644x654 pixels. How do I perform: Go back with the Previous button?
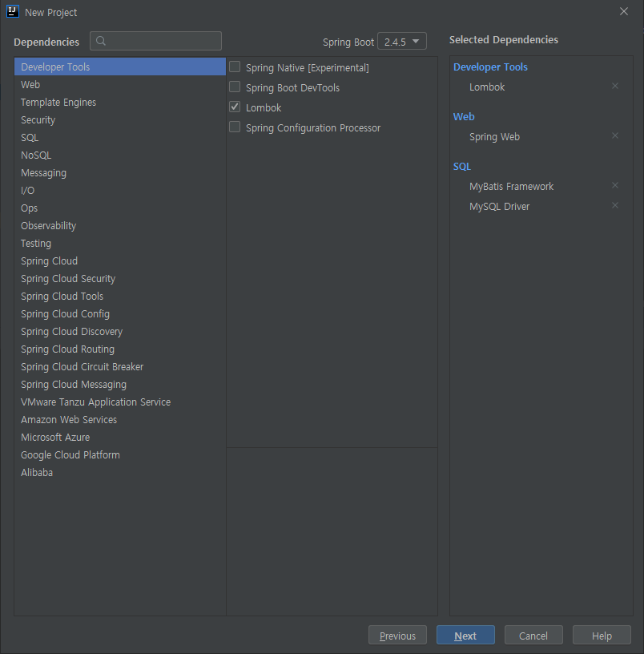click(x=397, y=636)
